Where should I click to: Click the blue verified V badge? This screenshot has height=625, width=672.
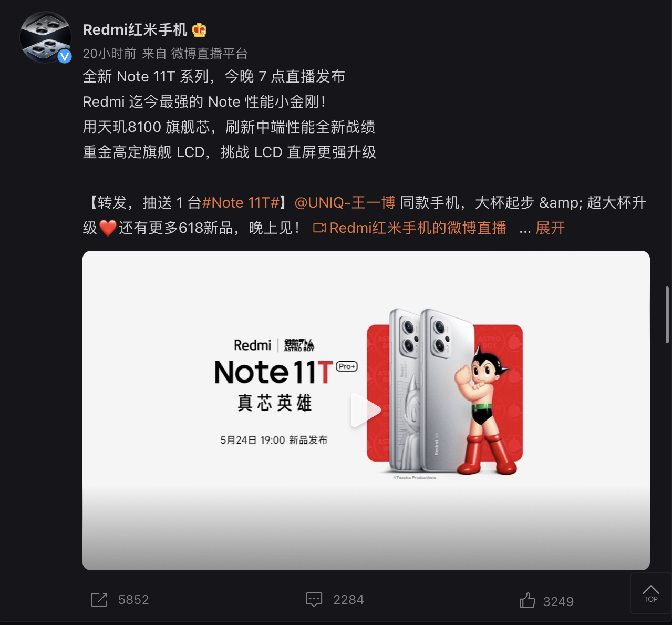click(64, 56)
